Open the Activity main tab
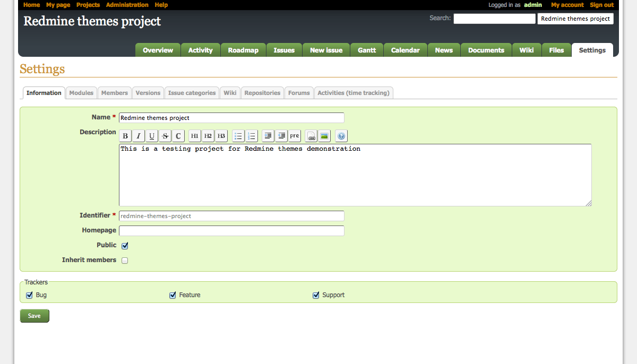 [x=201, y=50]
